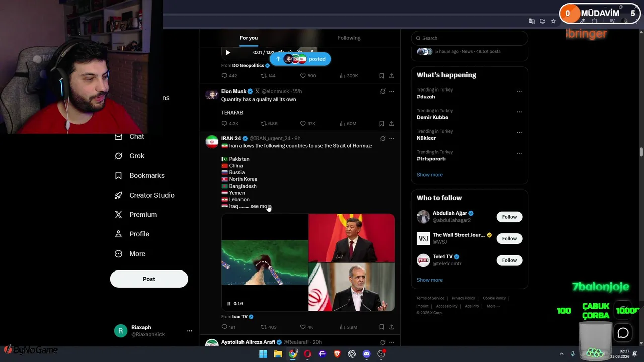Follow The Wall Street Journal
The height and width of the screenshot is (362, 644).
coord(509,238)
